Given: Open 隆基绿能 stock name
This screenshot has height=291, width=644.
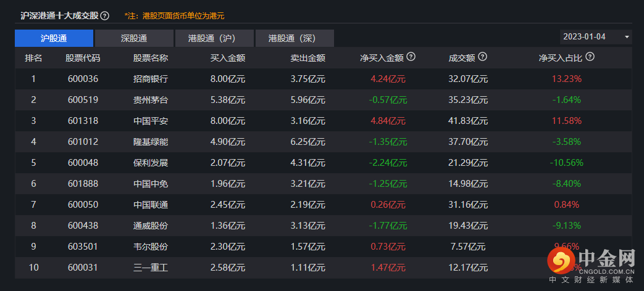Looking at the screenshot, I should pos(151,142).
